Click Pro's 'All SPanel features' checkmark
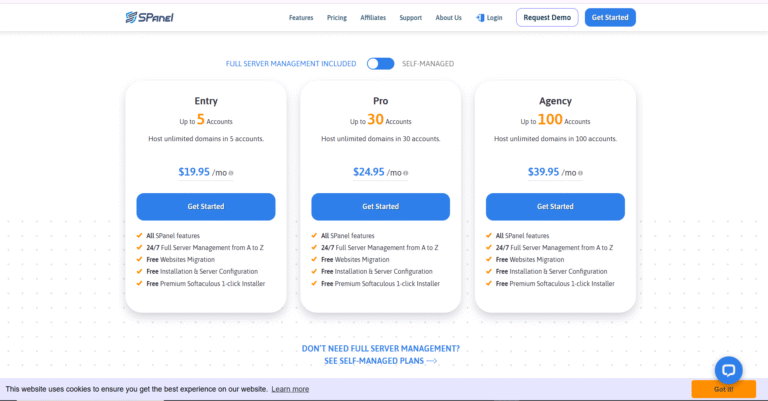768x401 pixels. (314, 236)
